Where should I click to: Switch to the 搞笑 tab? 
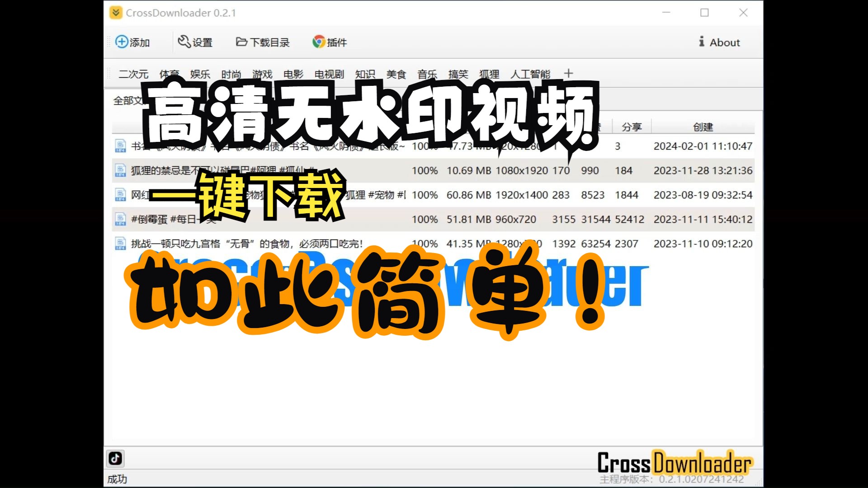point(458,74)
